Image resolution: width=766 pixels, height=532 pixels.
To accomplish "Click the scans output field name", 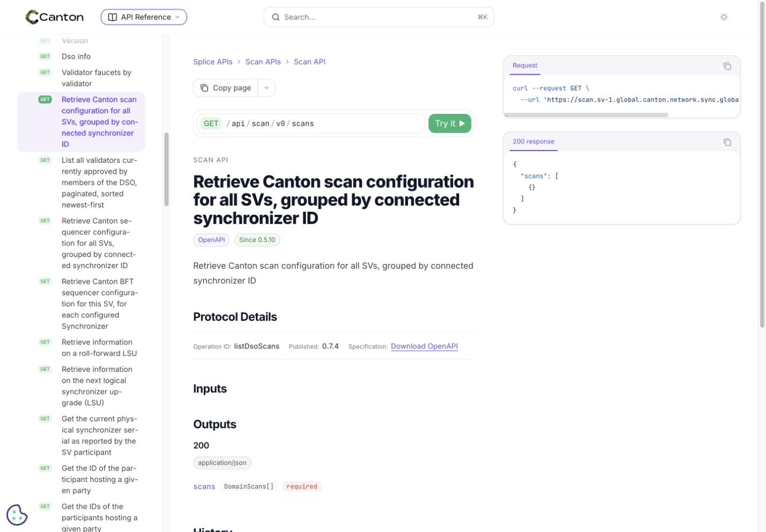I will [x=204, y=487].
